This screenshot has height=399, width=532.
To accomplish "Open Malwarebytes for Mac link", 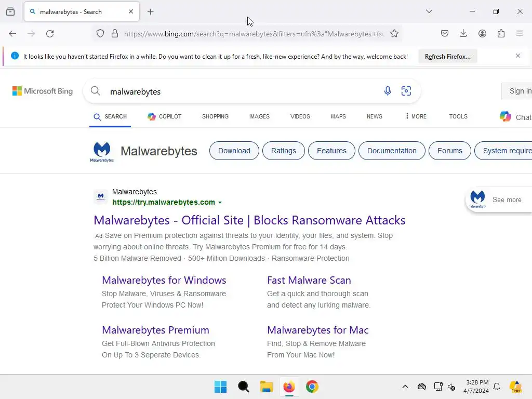I will (x=317, y=330).
